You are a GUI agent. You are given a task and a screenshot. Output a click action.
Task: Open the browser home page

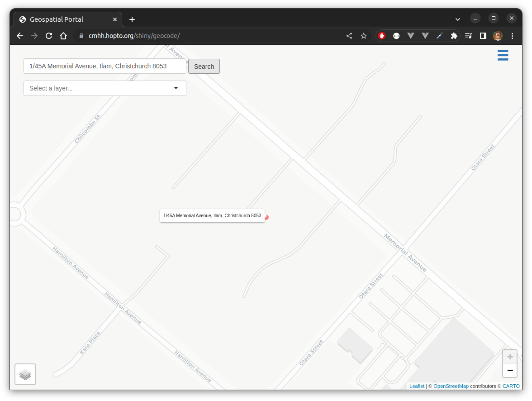click(63, 36)
